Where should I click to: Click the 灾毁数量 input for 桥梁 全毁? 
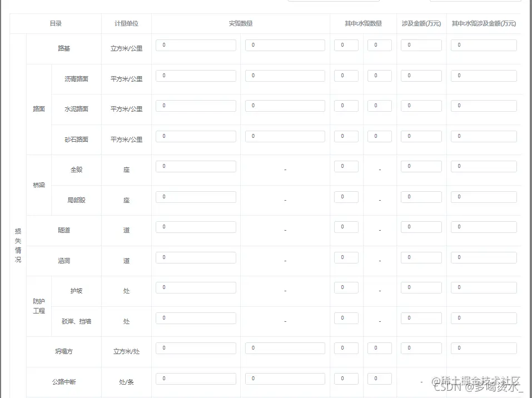coord(196,167)
